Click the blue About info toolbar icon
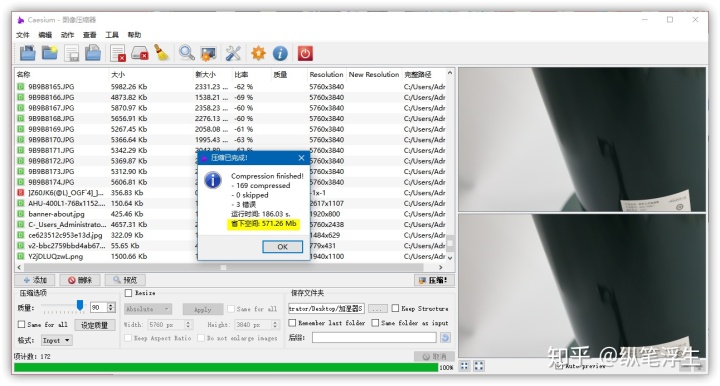Viewport: 720px width, 386px height. [280, 53]
